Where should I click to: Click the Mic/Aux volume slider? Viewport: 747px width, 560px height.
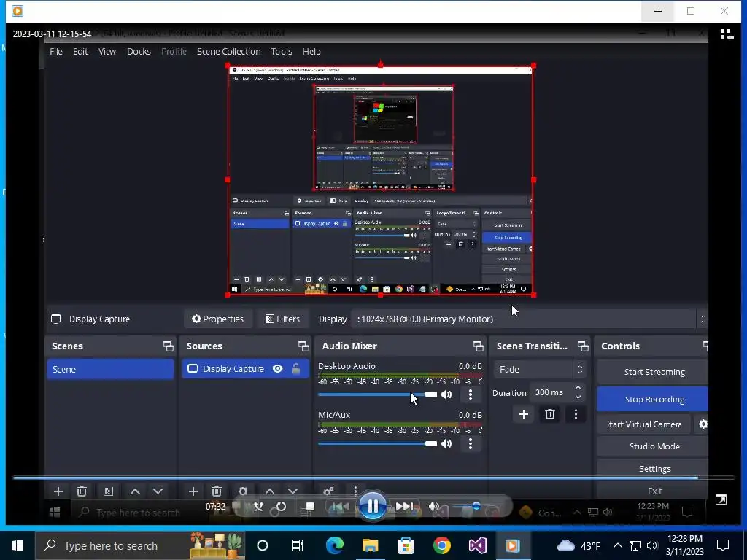pyautogui.click(x=377, y=443)
